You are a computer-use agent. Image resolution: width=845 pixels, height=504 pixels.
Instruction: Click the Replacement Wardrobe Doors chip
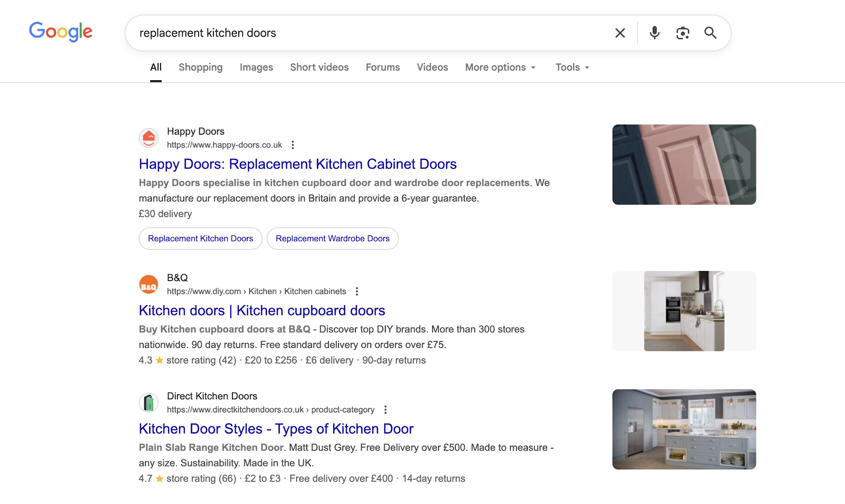point(333,239)
